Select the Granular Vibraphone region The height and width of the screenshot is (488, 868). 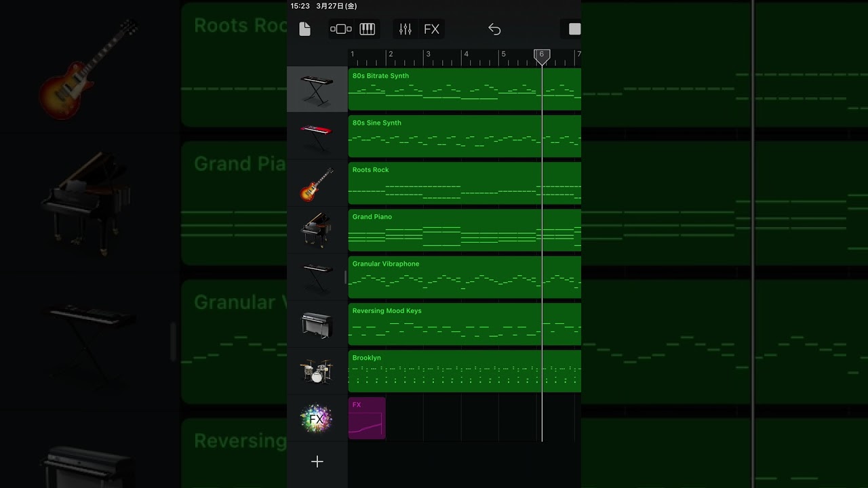(465, 277)
